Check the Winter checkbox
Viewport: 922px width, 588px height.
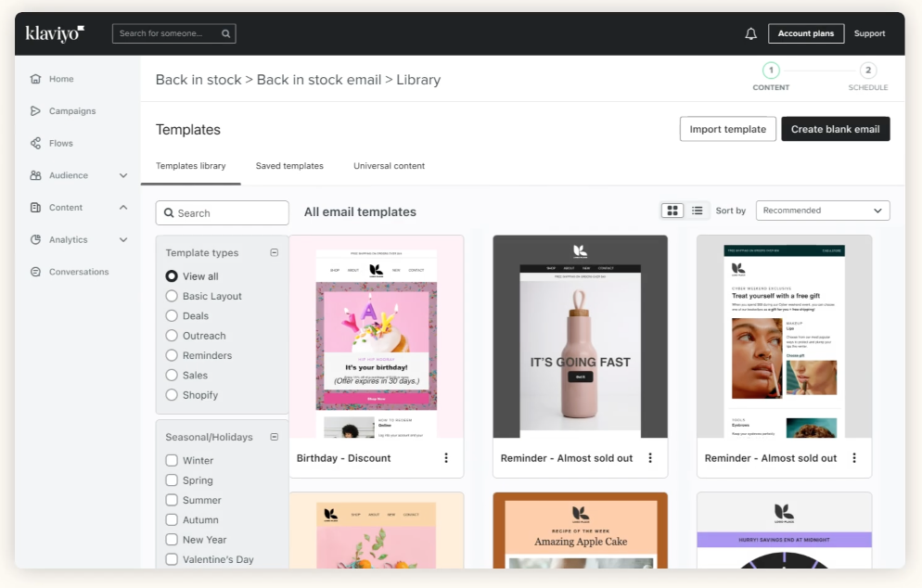(x=172, y=460)
